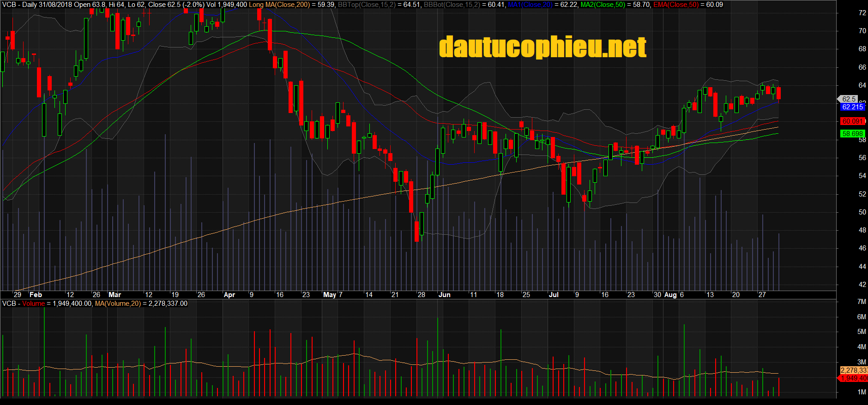Image resolution: width=868 pixels, height=405 pixels.
Task: Click the green 58.698 price tag
Action: [x=852, y=134]
